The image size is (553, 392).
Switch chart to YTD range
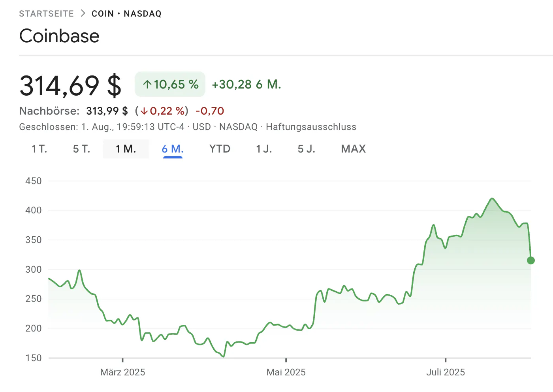click(220, 149)
